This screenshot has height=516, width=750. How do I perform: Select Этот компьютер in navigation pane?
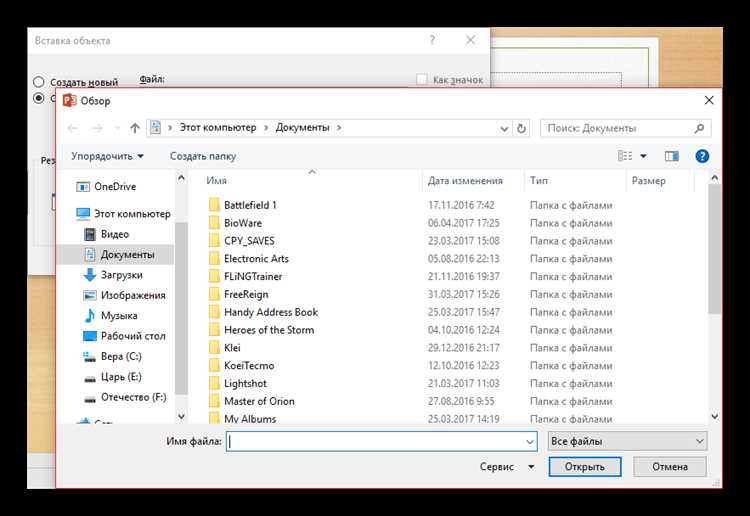123,214
